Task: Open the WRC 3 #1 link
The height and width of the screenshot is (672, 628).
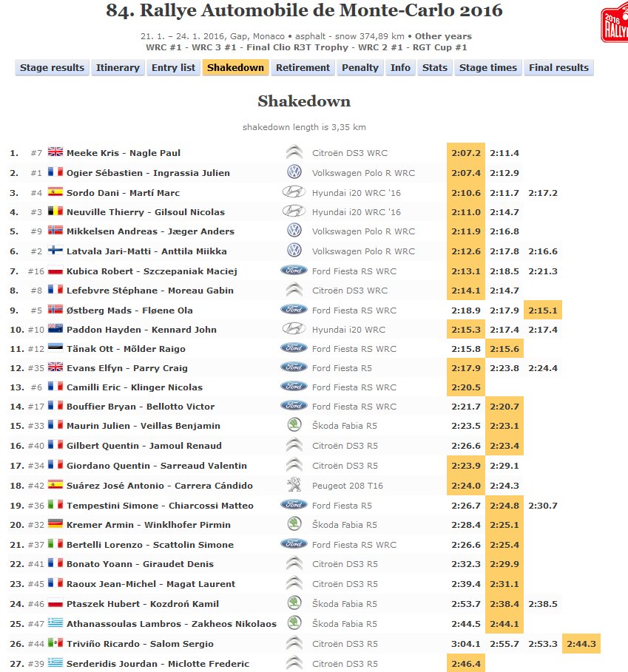Action: pos(214,47)
